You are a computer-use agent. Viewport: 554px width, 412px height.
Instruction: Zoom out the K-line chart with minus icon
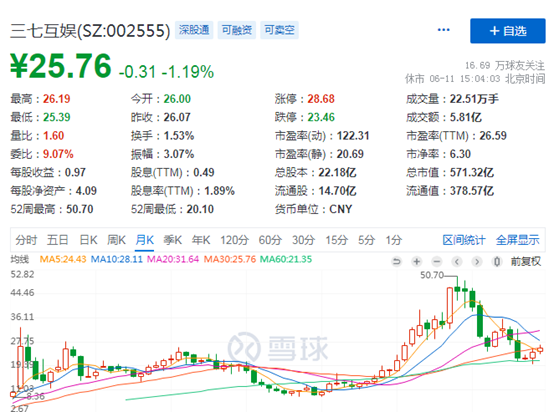(x=437, y=261)
